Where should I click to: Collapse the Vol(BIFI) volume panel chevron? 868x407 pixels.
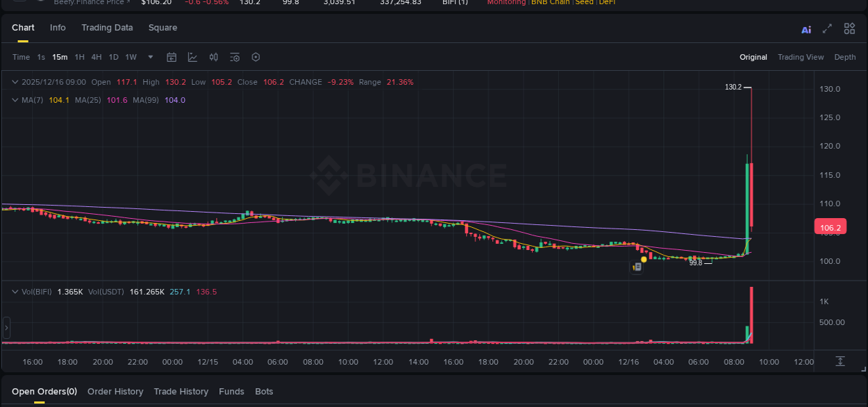pyautogui.click(x=14, y=292)
